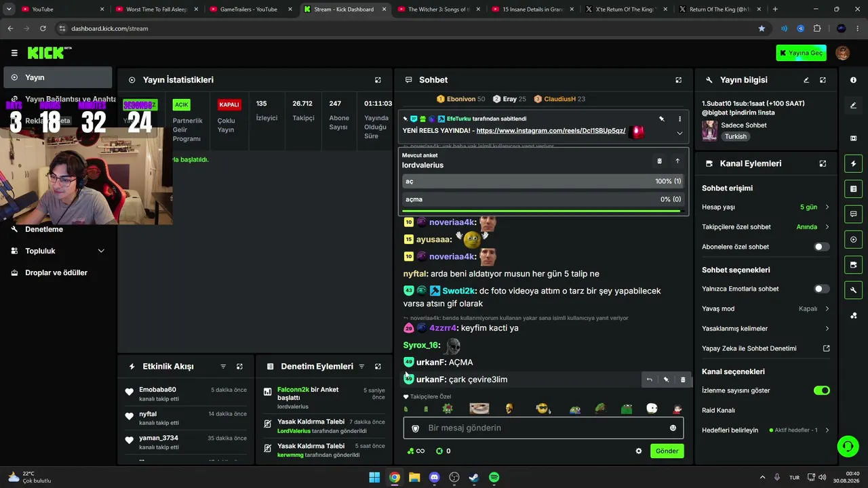Open Steam from the taskbar
The height and width of the screenshot is (488, 868).
pyautogui.click(x=474, y=477)
